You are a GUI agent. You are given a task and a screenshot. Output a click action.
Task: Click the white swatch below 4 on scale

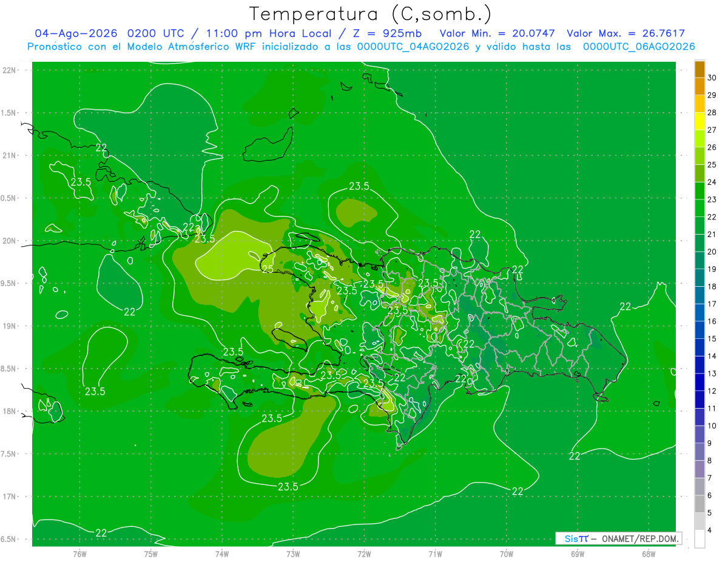(699, 539)
